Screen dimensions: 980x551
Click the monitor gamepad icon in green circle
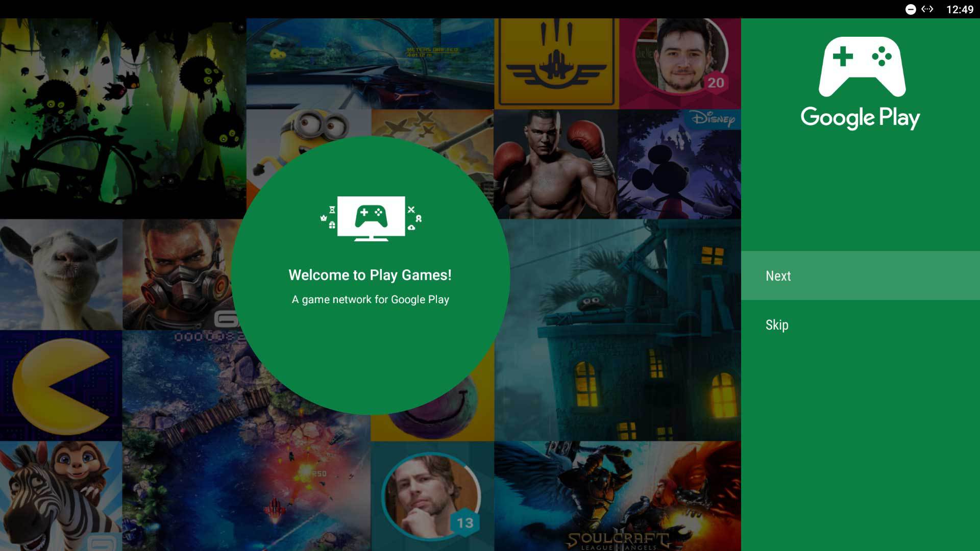tap(371, 218)
